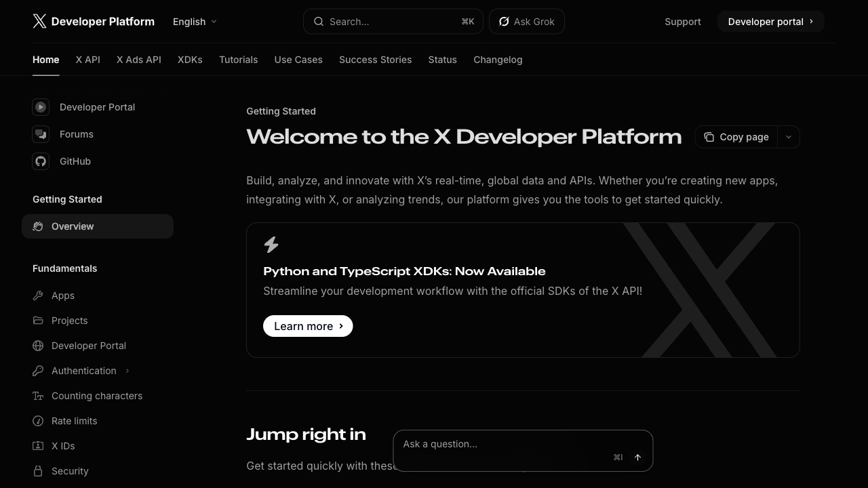
Task: Open the GitHub icon link in sidebar
Action: [41, 161]
